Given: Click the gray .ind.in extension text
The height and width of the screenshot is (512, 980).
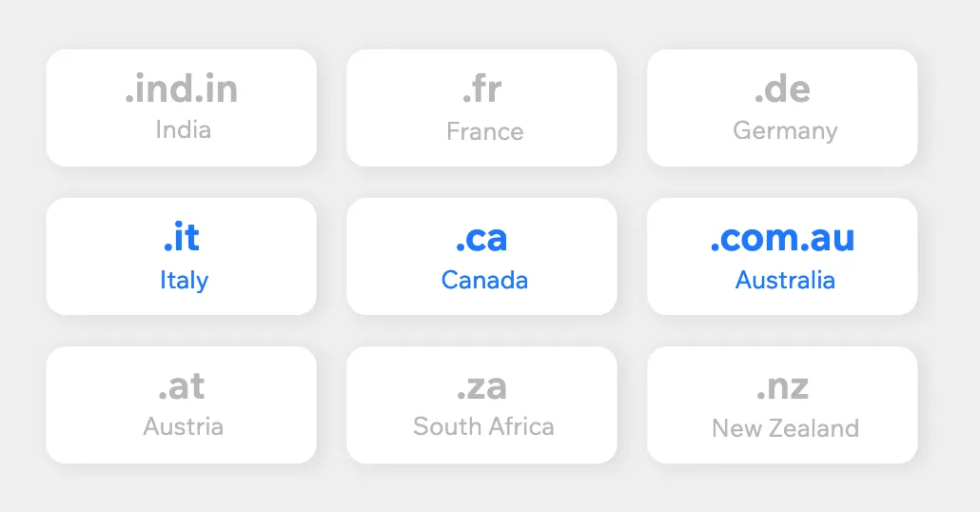Looking at the screenshot, I should (x=182, y=89).
